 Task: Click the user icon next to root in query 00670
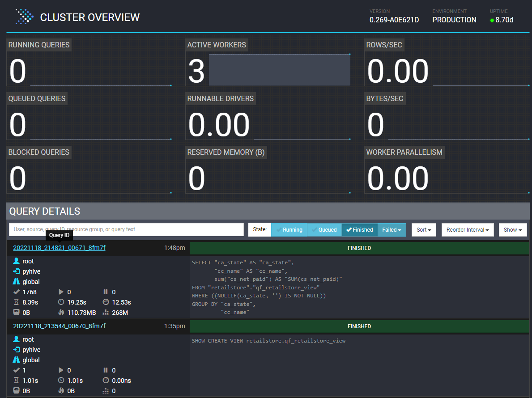pyautogui.click(x=16, y=339)
